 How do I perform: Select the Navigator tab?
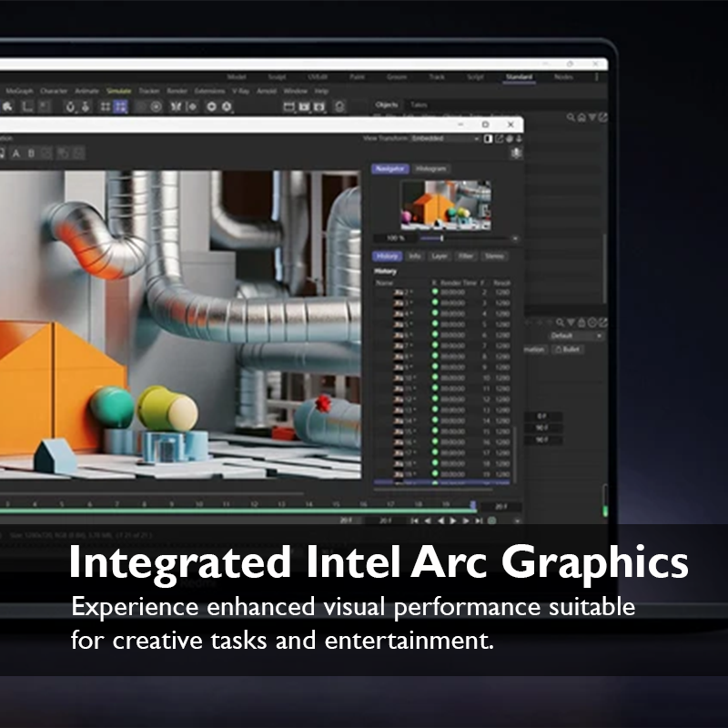coord(390,168)
